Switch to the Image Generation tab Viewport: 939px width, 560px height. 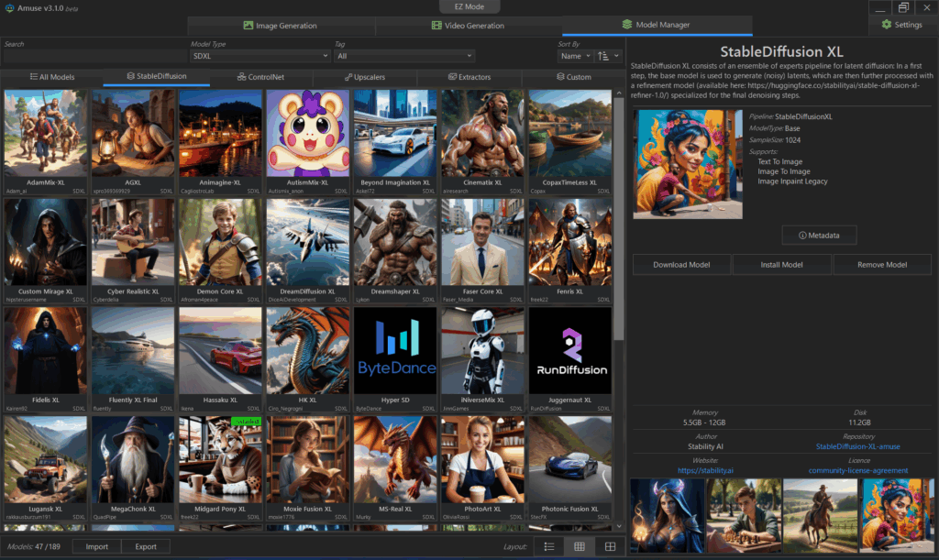click(x=281, y=26)
